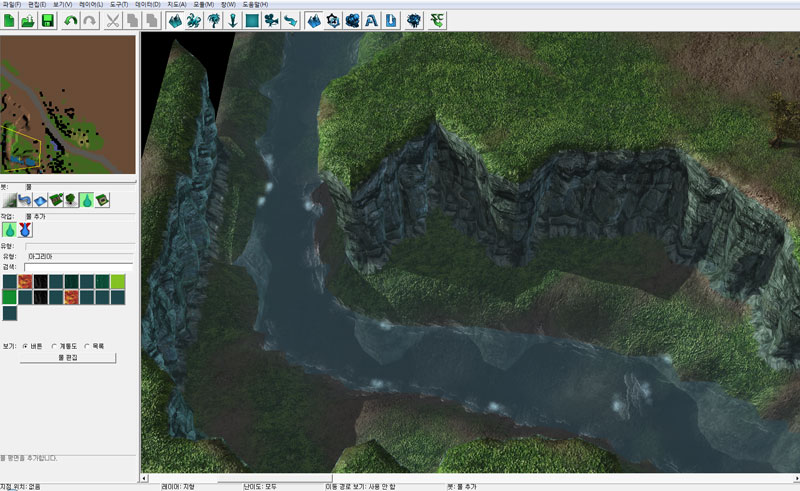800x491 pixels.
Task: Open the 창(W) menu
Action: (228, 4)
